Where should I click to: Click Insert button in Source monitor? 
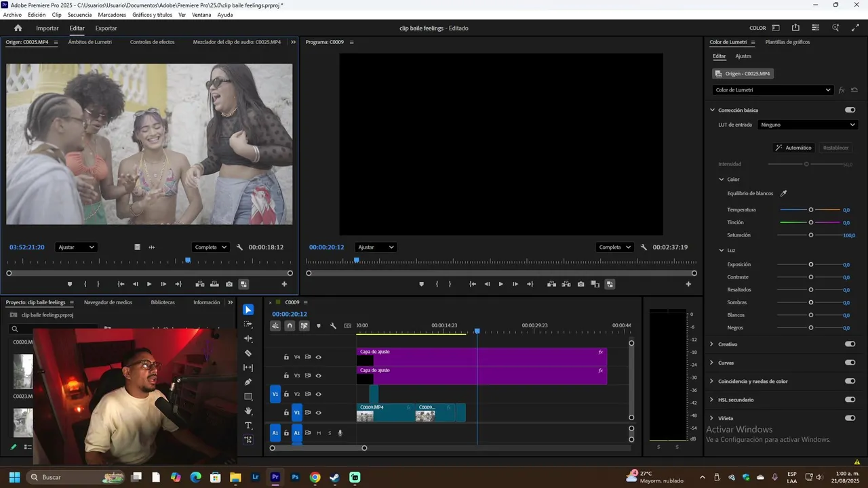click(x=200, y=284)
